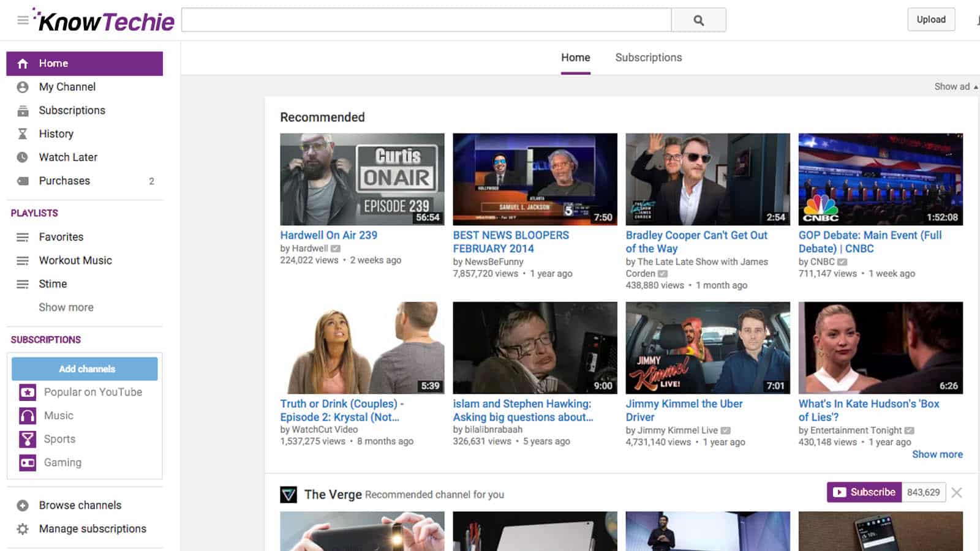
Task: Open the hamburger guide menu icon
Action: pyautogui.click(x=23, y=20)
